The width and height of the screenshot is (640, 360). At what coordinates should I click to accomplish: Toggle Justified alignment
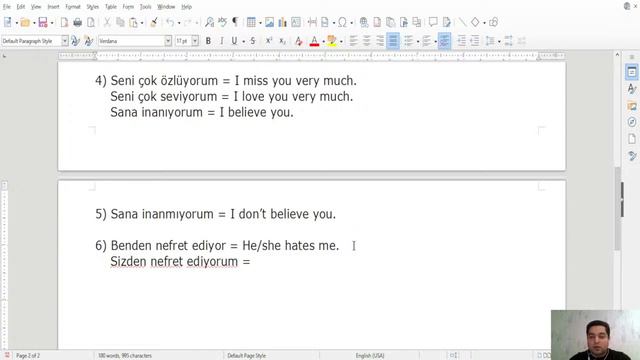(393, 41)
